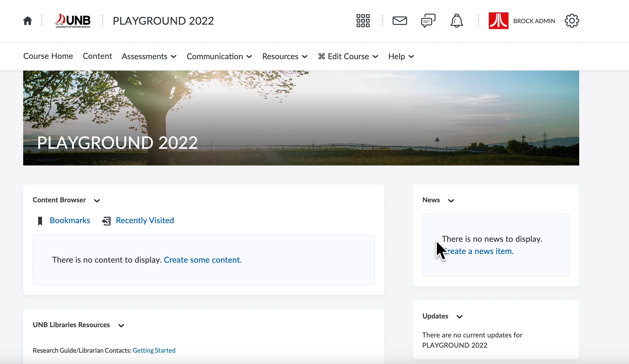Screen dimensions: 629x364
Task: Open Bookmarks in the Content Browser
Action: click(x=70, y=220)
